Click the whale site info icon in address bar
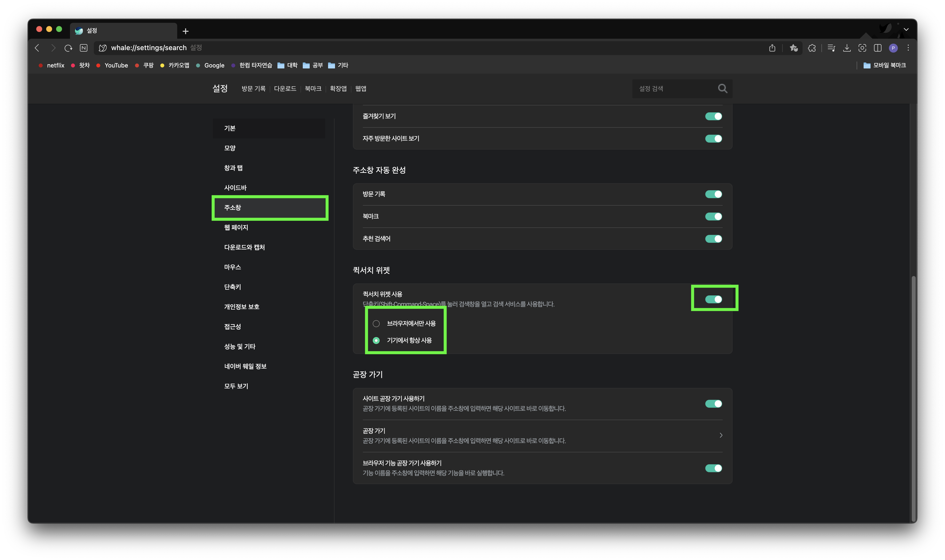This screenshot has height=560, width=945. 102,48
